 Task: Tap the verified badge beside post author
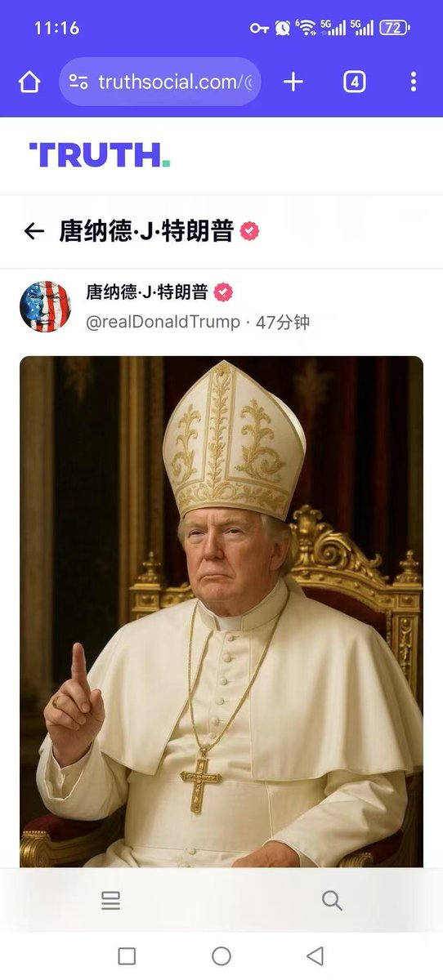click(222, 292)
